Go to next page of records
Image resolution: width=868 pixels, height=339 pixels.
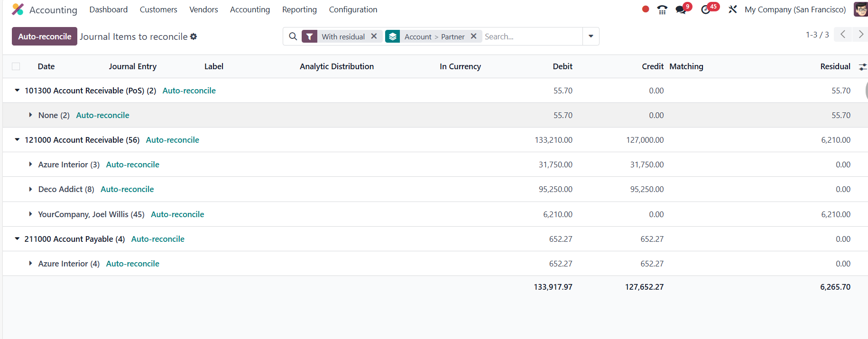[860, 34]
